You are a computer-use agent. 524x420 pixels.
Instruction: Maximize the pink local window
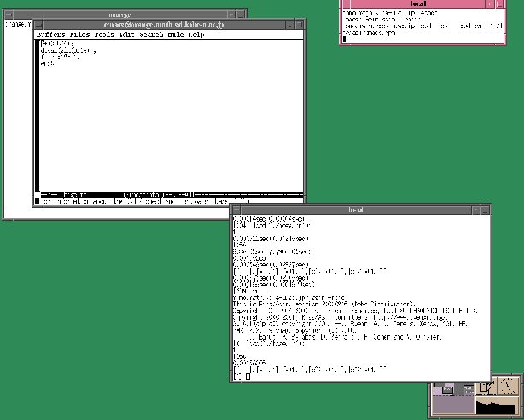pos(499,3)
